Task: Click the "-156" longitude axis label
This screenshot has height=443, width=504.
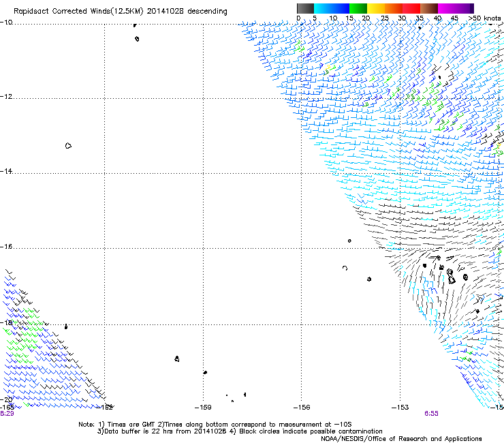Action: pos(302,408)
